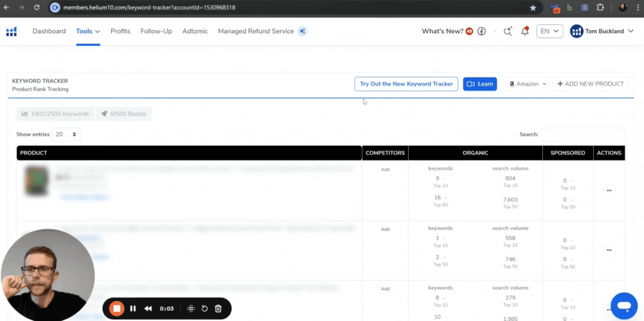644x321 pixels.
Task: Click the Learn video button
Action: (x=480, y=84)
